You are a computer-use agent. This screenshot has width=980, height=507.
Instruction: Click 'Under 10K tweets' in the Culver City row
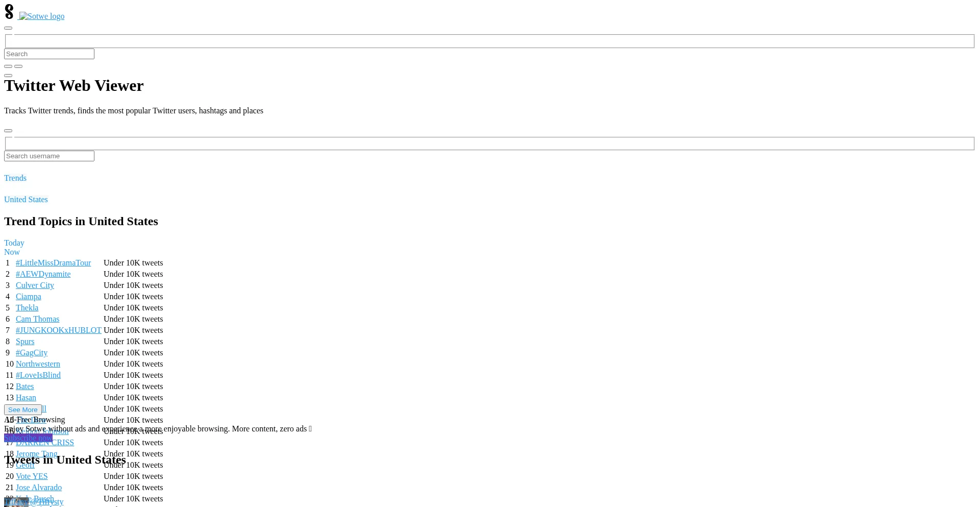coord(133,285)
